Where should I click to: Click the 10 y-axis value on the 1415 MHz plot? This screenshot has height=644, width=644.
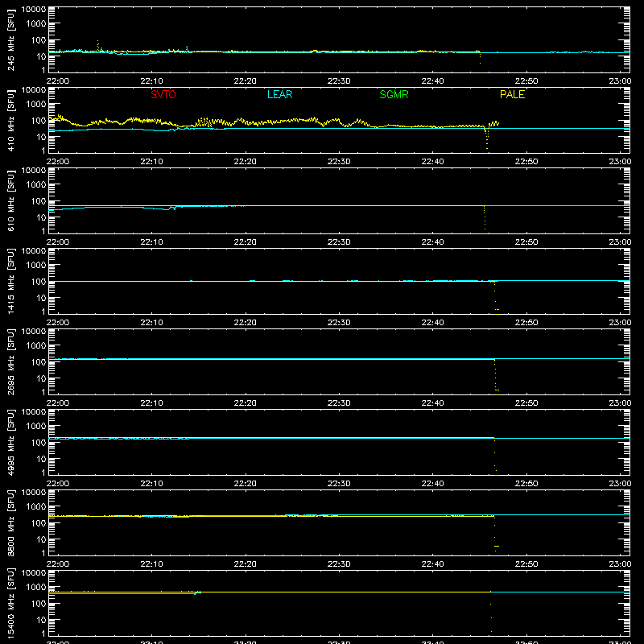coord(41,298)
